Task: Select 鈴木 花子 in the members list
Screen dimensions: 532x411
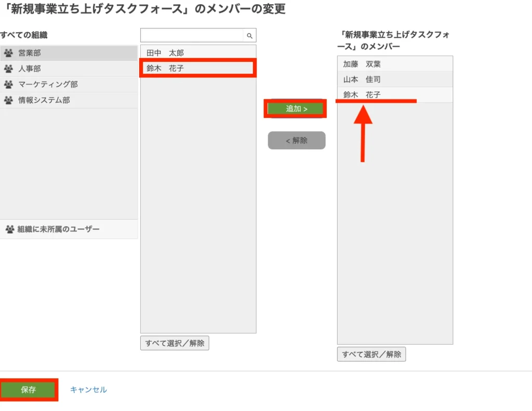Action: pos(395,94)
